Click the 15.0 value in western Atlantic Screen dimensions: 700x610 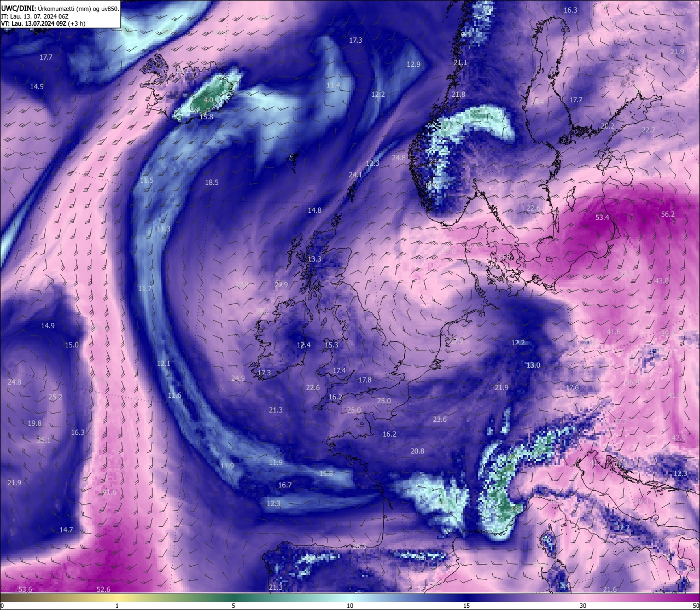point(72,345)
